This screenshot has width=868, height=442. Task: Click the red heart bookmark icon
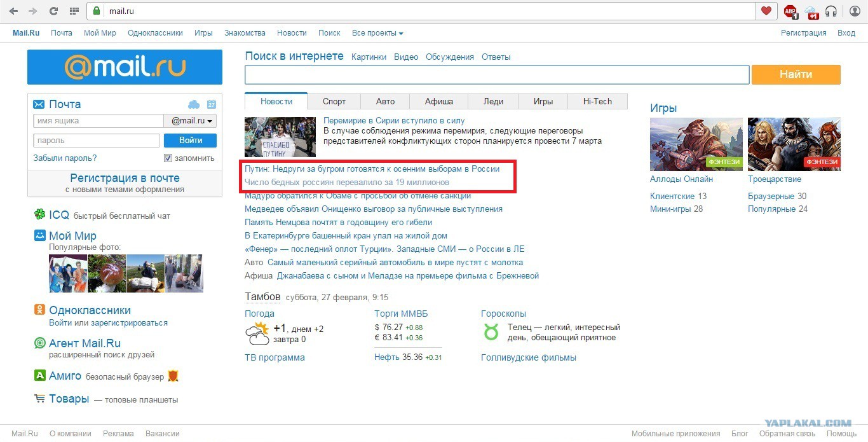[766, 11]
